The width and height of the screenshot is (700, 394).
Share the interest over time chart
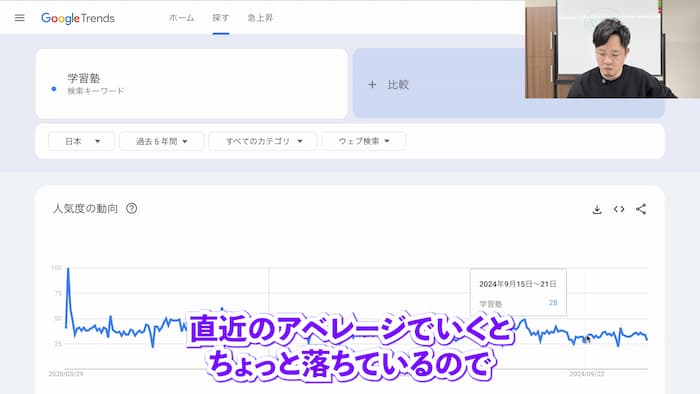click(x=641, y=209)
